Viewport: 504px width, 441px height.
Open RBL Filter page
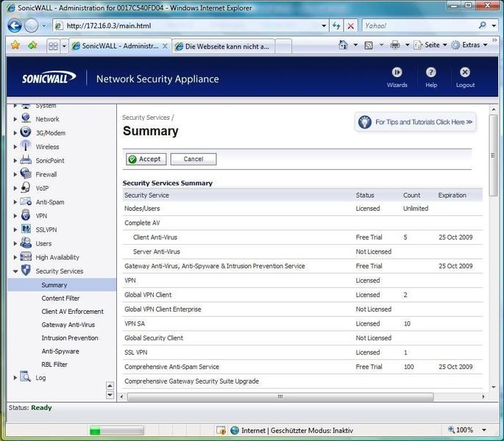click(x=54, y=365)
